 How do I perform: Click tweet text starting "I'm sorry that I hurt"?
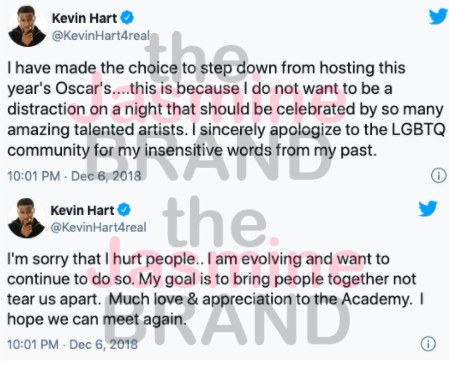click(215, 289)
